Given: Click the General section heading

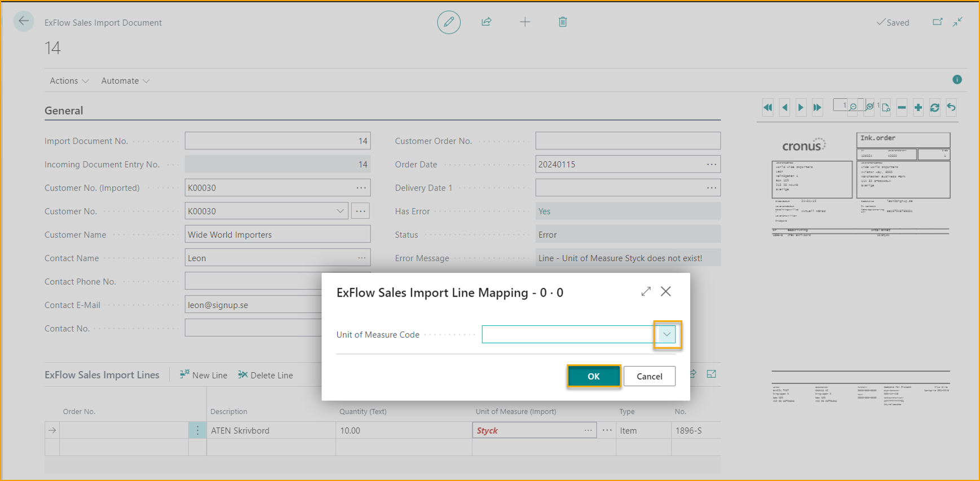Looking at the screenshot, I should point(64,111).
